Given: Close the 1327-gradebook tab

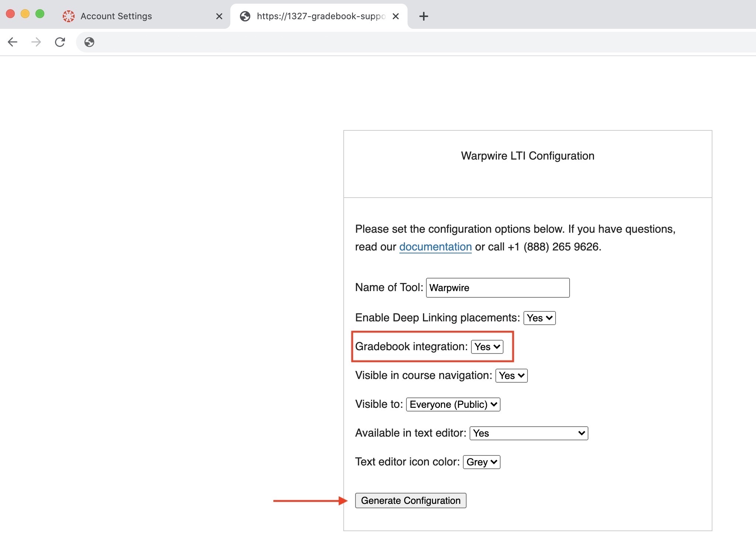Looking at the screenshot, I should tap(395, 16).
